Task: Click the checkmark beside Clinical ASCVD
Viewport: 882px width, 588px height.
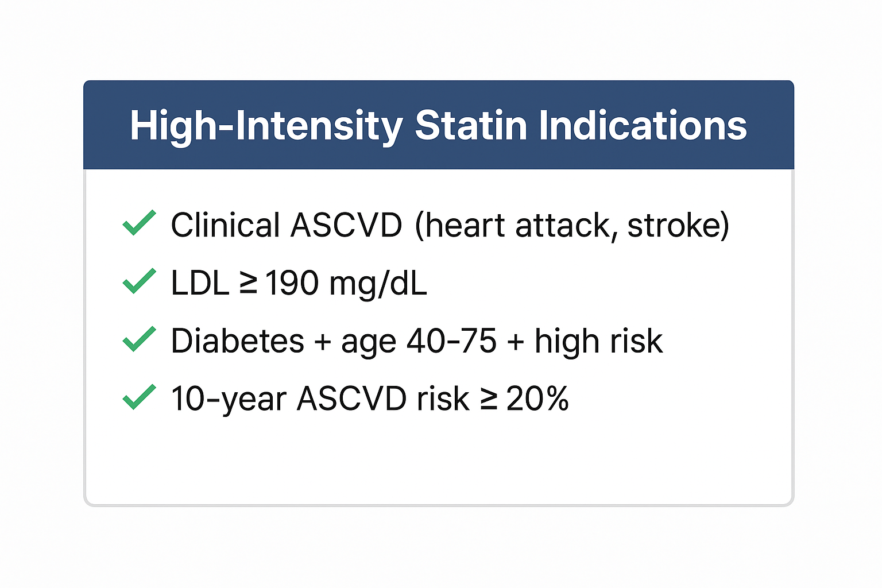Action: pyautogui.click(x=139, y=223)
